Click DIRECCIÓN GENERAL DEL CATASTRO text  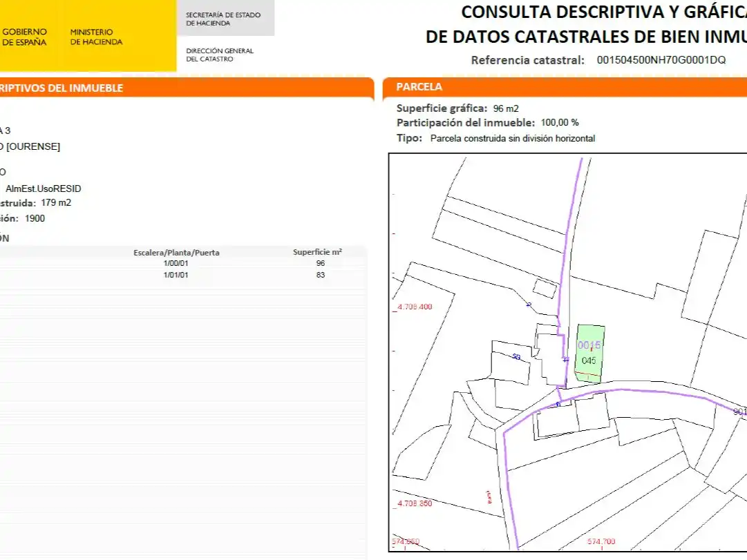point(220,55)
